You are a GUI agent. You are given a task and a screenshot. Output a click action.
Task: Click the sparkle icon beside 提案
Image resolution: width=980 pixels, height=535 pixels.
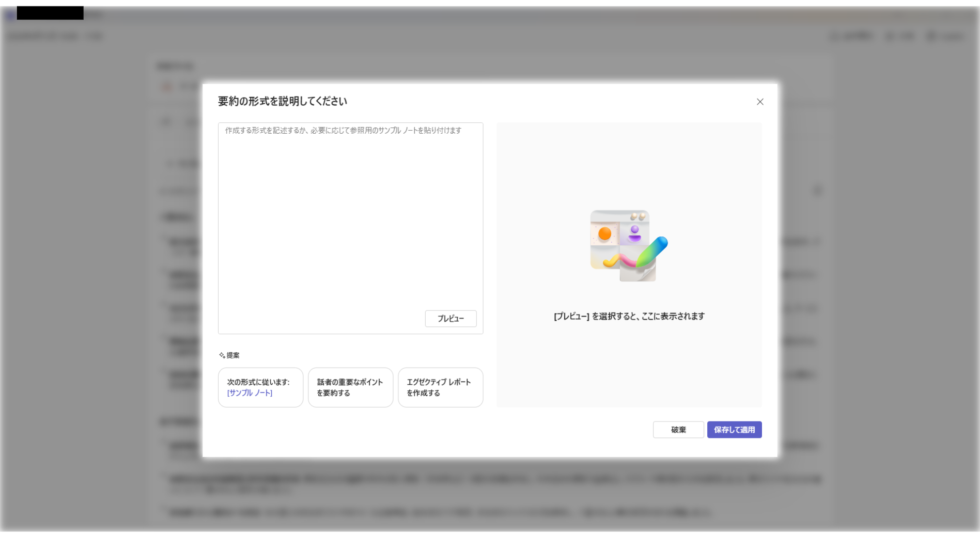coord(222,355)
